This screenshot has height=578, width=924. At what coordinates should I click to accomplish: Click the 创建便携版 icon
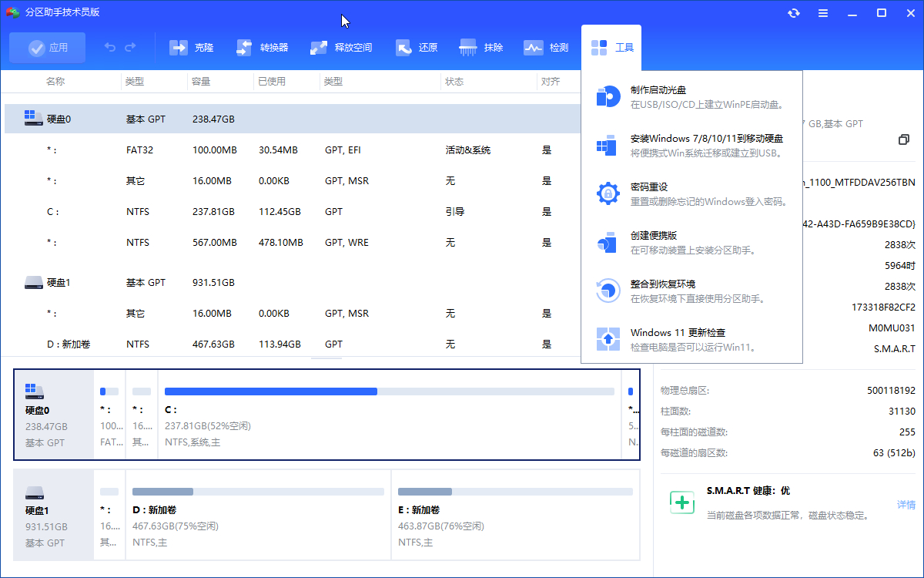[x=608, y=242]
